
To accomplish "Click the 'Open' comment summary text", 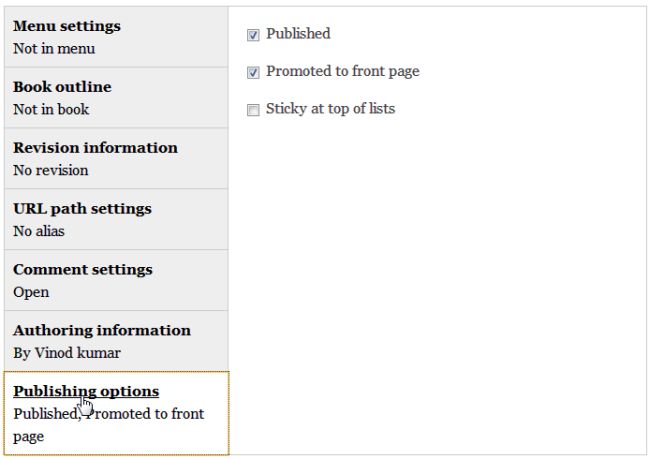I will [x=31, y=292].
